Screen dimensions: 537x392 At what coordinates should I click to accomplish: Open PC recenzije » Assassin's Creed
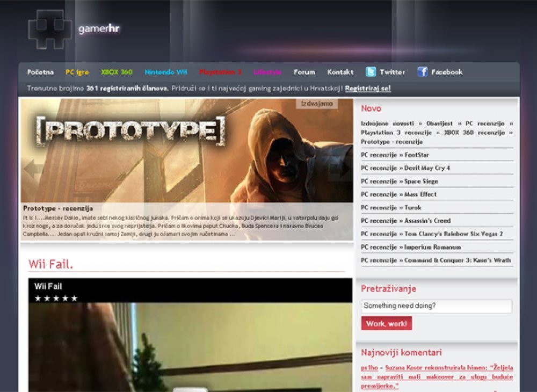[x=406, y=221]
